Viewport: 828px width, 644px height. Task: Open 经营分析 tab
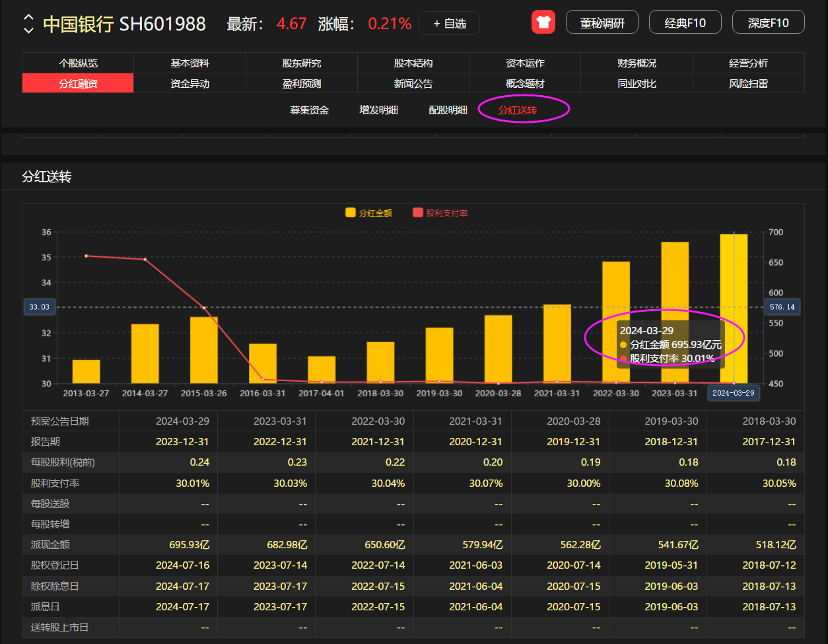(x=749, y=63)
